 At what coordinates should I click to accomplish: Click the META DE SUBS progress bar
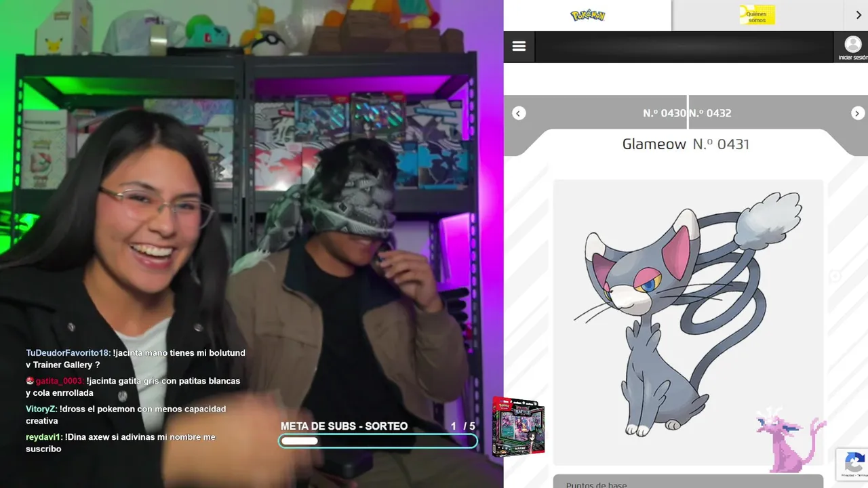[378, 441]
